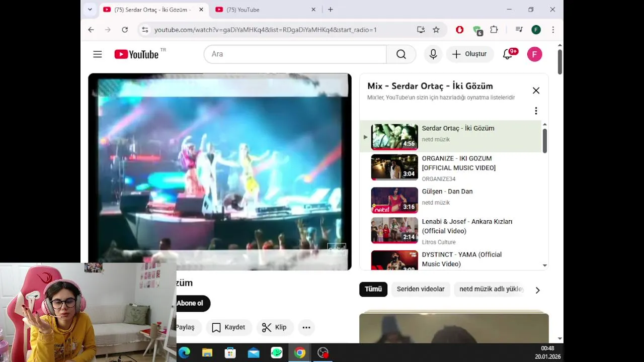The width and height of the screenshot is (644, 362).
Task: Select the netd müzik adlı yükleyen chip
Action: 491,289
